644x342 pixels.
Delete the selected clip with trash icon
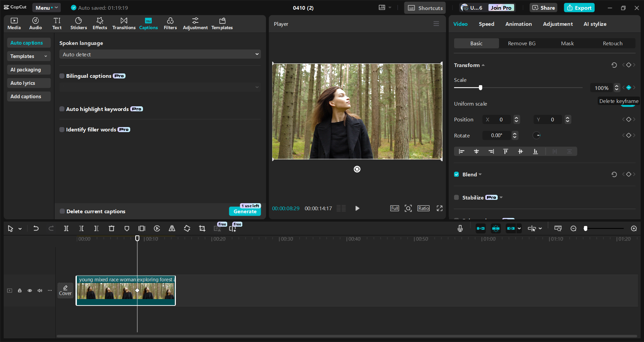click(x=111, y=228)
